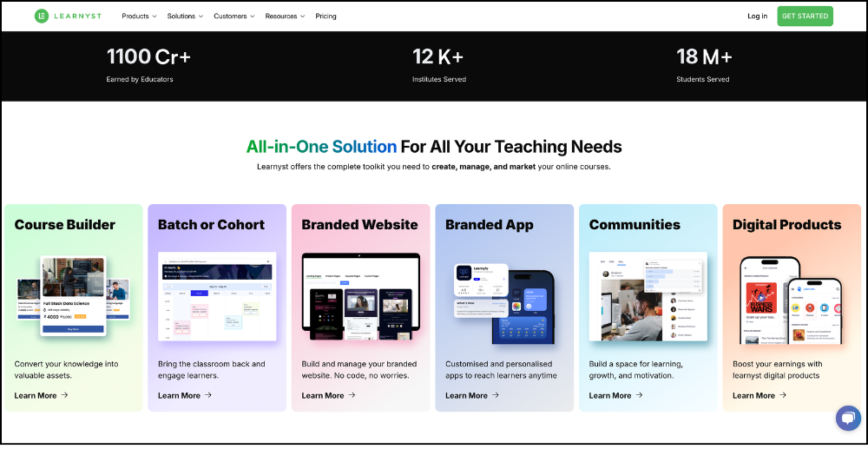This screenshot has width=868, height=449.
Task: Click the GET STARTED button
Action: (x=805, y=16)
